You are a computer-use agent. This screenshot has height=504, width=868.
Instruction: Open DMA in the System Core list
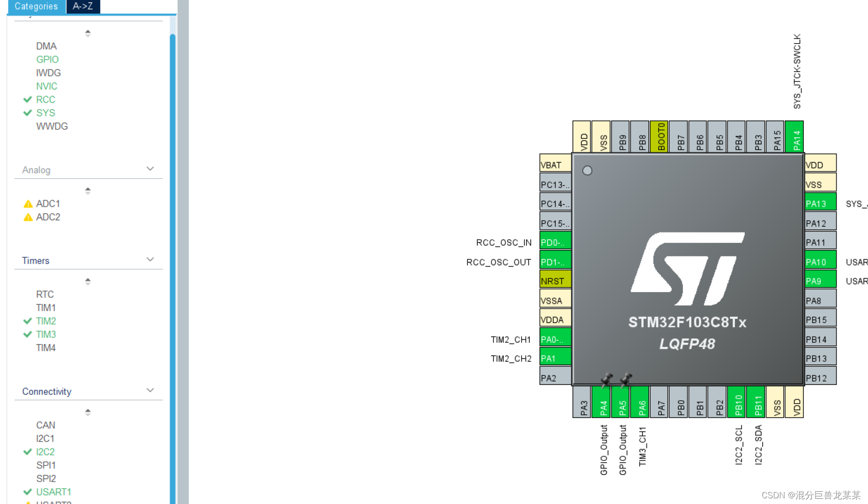(x=46, y=46)
